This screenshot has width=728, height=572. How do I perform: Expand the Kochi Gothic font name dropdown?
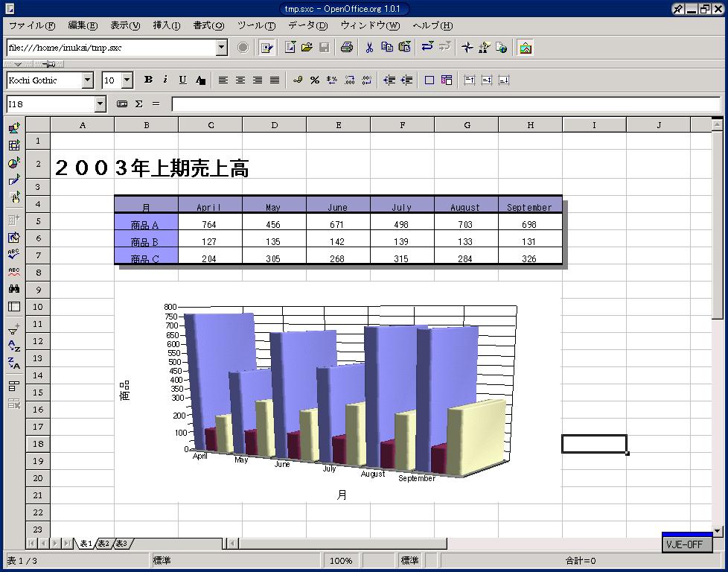click(x=88, y=80)
